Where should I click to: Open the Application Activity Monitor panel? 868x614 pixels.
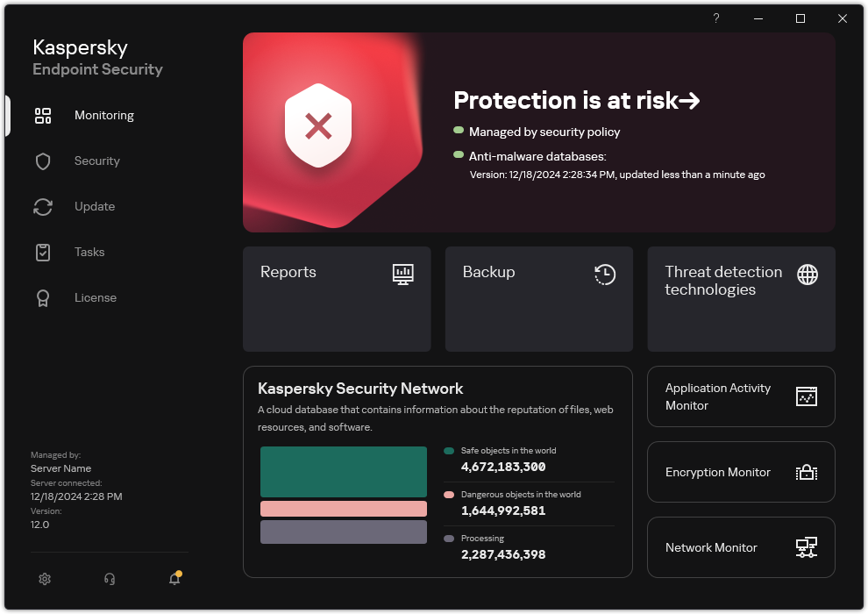pyautogui.click(x=741, y=396)
